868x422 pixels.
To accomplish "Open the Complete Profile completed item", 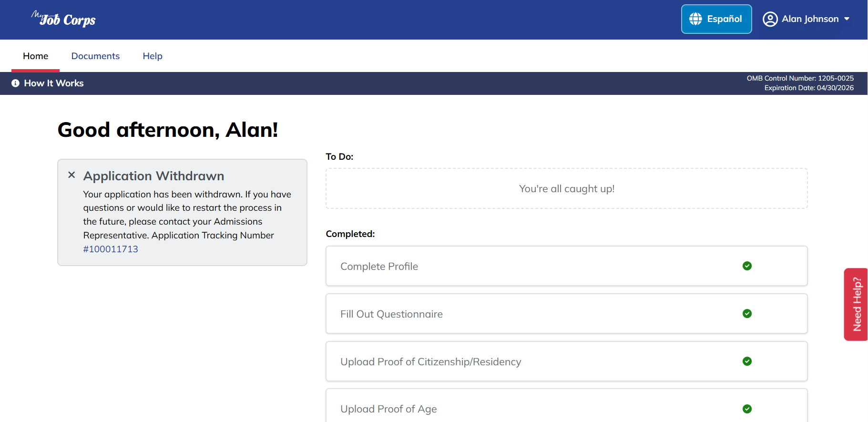I will (379, 267).
